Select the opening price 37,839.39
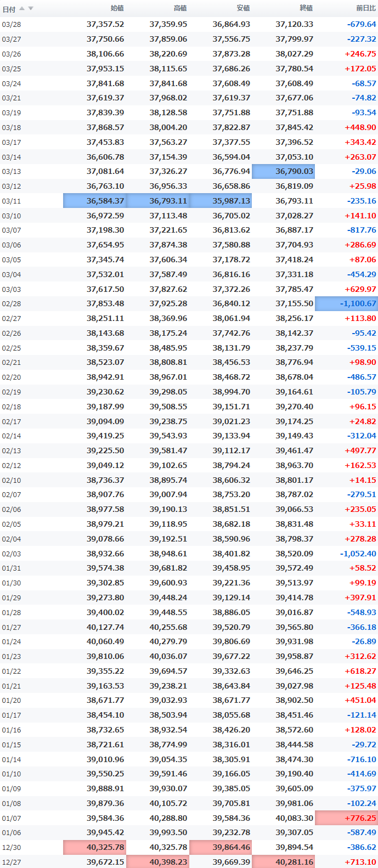The height and width of the screenshot is (868, 378). point(105,112)
